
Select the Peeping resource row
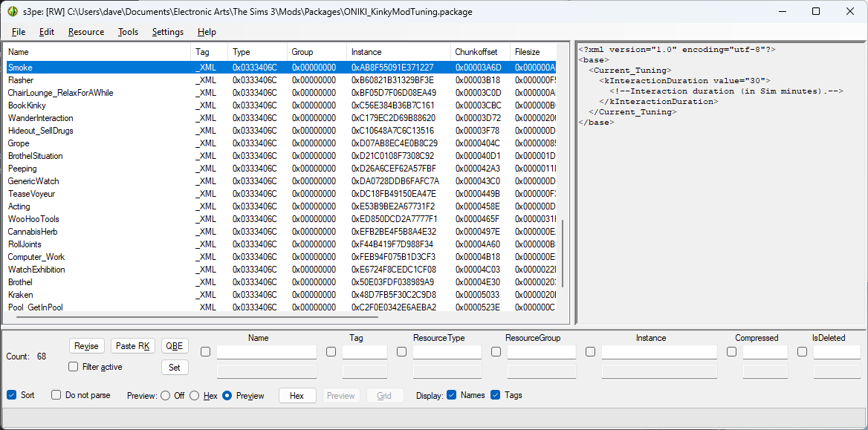tap(281, 169)
